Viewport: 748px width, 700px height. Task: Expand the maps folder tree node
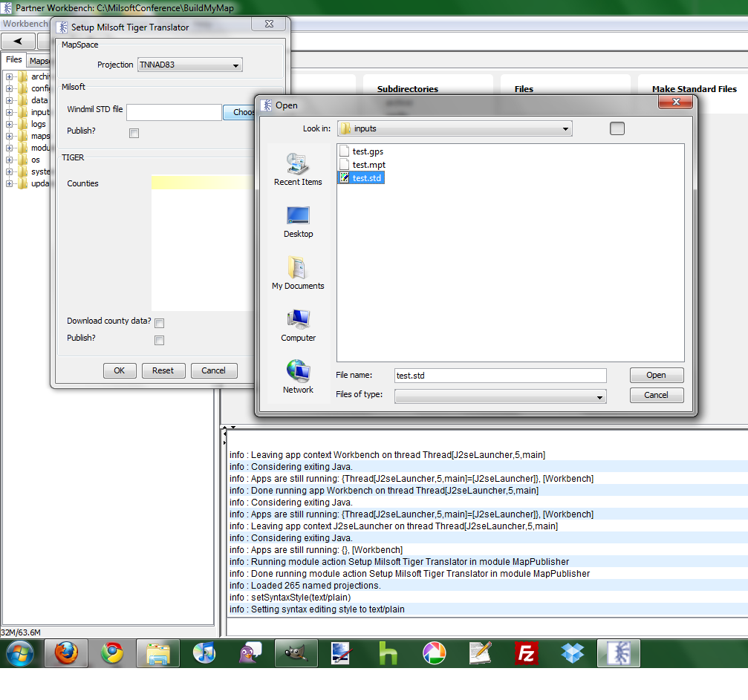pyautogui.click(x=9, y=136)
